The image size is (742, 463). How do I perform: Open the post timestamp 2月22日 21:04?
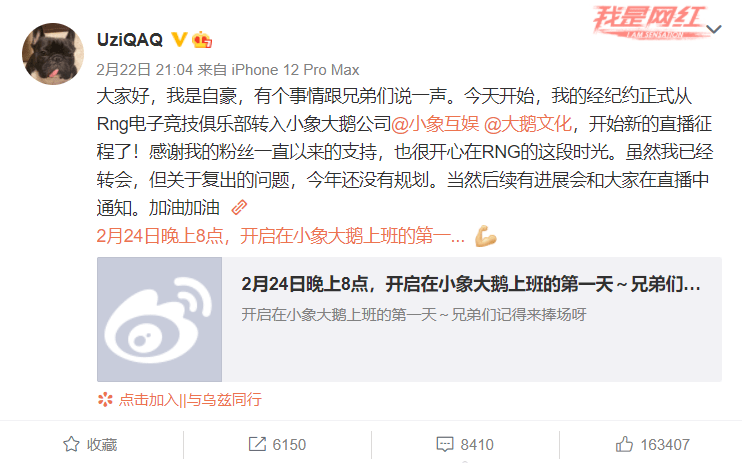(145, 70)
